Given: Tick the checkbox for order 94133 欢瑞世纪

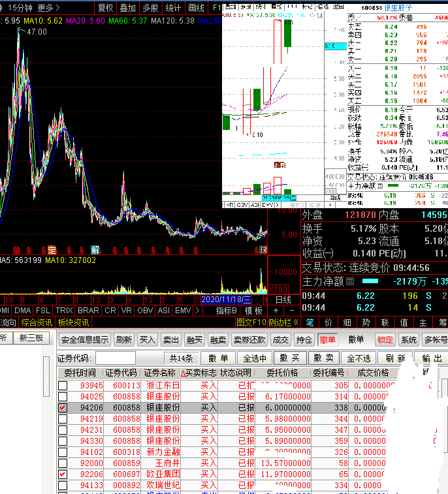Looking at the screenshot, I should (63, 485).
